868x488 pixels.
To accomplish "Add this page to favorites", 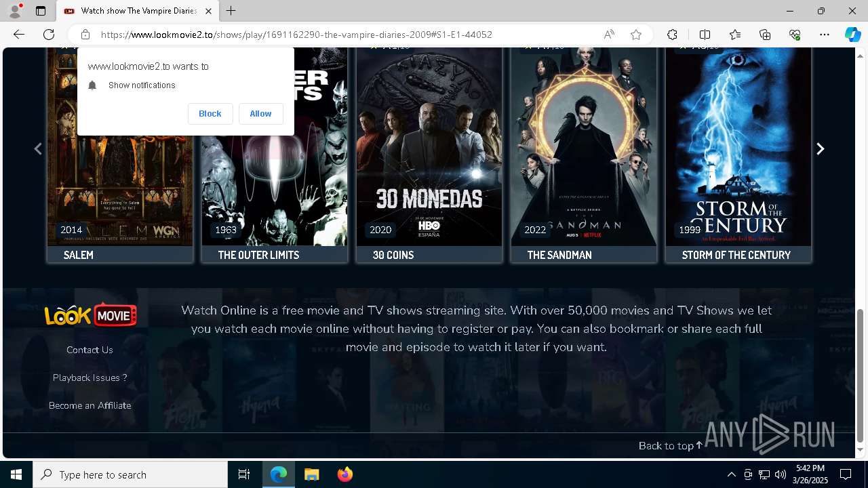I will pos(636,35).
